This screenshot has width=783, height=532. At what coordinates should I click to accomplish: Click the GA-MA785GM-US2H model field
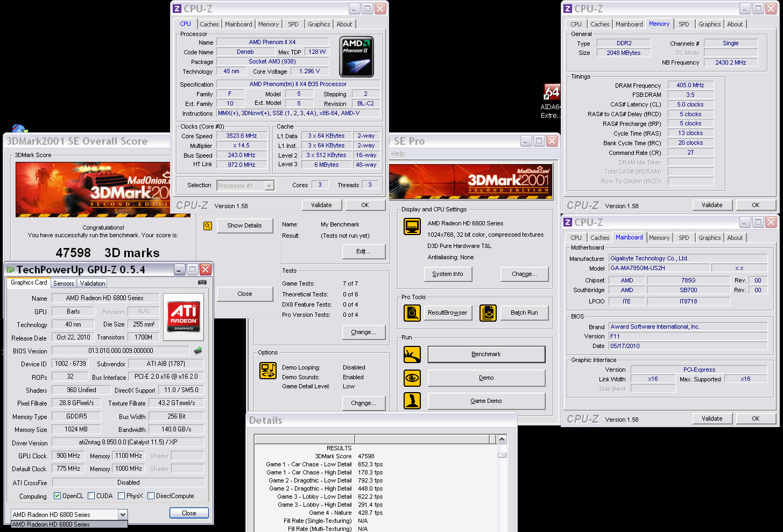coord(659,268)
